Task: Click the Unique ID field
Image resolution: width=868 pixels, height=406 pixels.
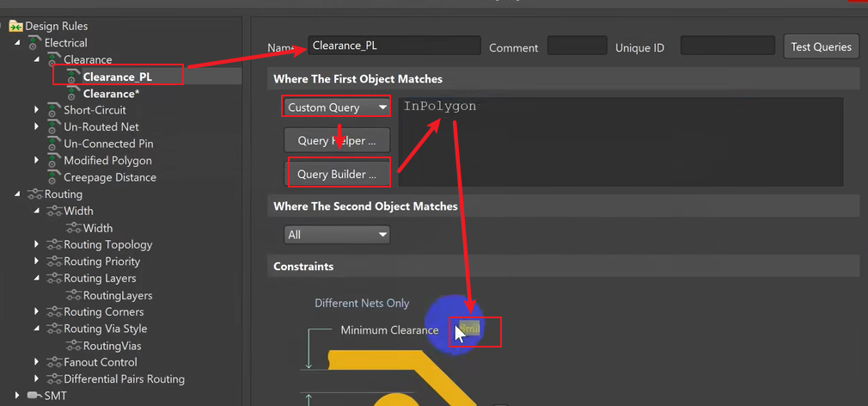Action: tap(727, 46)
